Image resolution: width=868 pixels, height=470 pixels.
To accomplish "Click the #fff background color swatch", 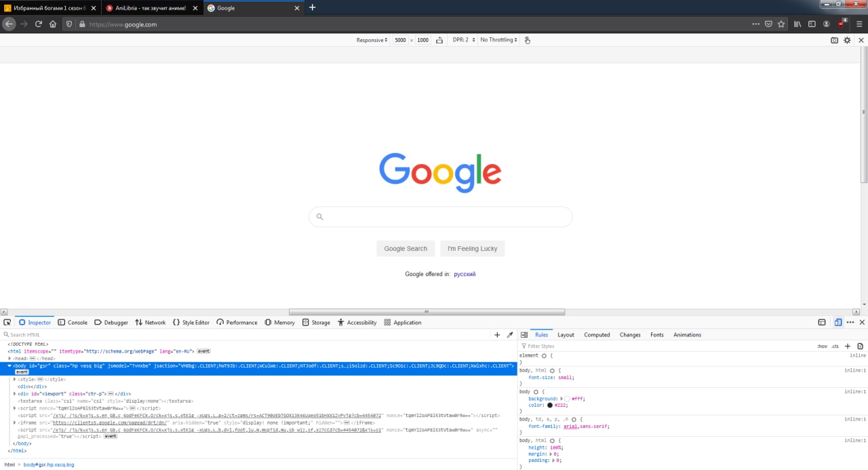I will point(568,399).
